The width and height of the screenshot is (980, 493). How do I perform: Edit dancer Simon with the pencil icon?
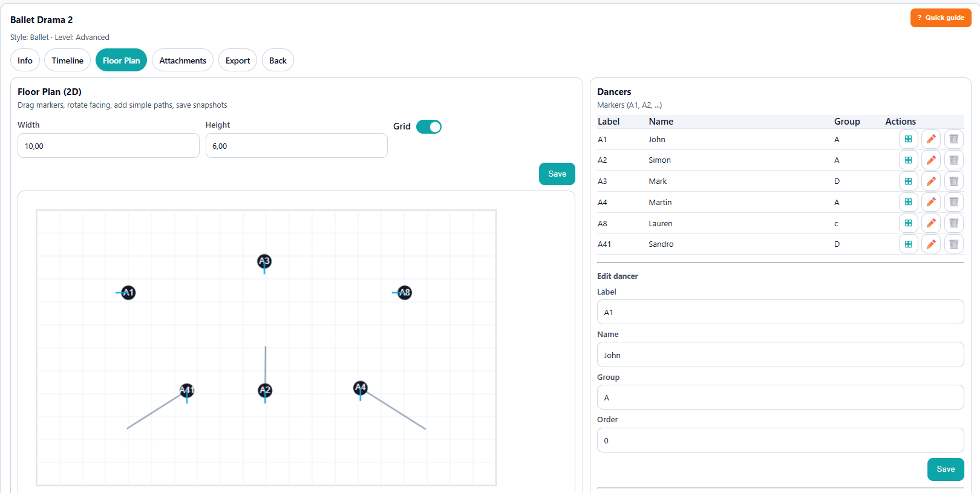(x=931, y=160)
